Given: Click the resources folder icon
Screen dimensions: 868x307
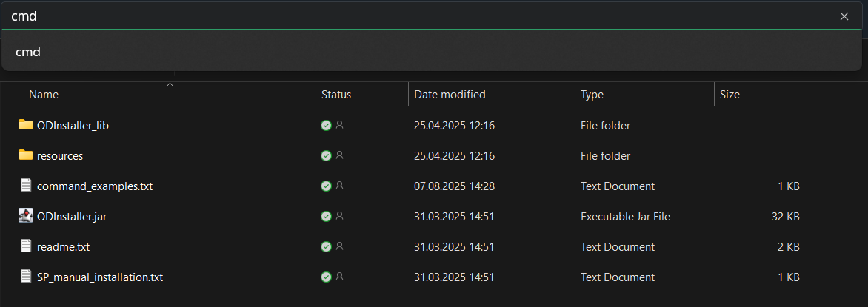Looking at the screenshot, I should coord(26,155).
